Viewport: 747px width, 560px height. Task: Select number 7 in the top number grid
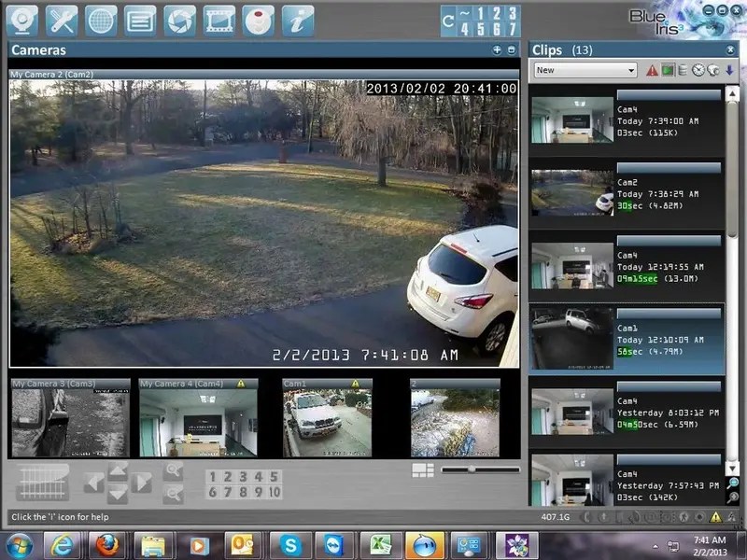point(513,29)
